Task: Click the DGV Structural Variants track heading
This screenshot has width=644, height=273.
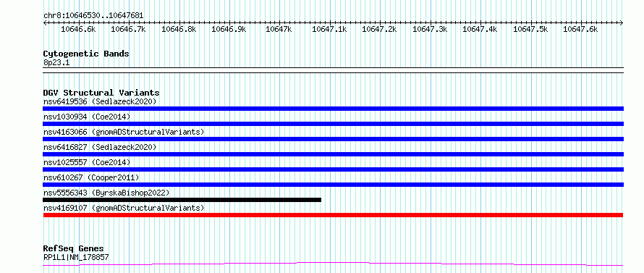Action: pos(101,93)
